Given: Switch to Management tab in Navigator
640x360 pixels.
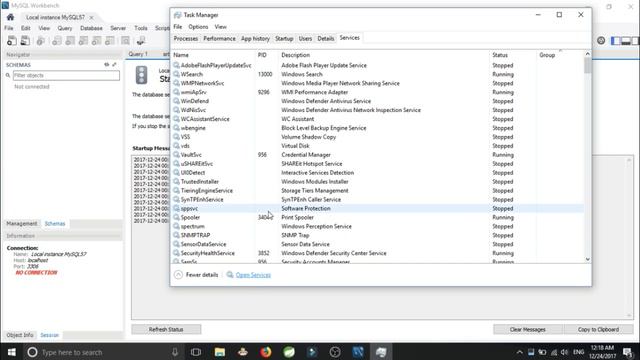Looking at the screenshot, I should (x=22, y=223).
